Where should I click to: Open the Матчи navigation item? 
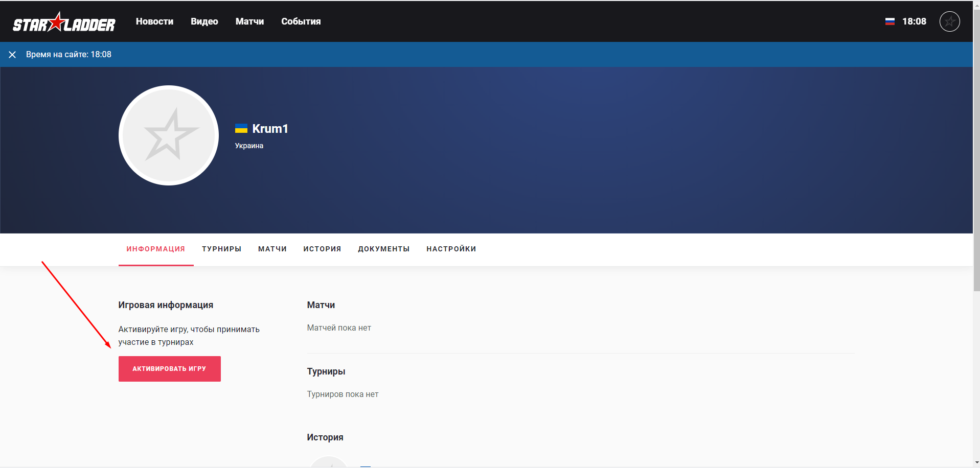click(249, 21)
